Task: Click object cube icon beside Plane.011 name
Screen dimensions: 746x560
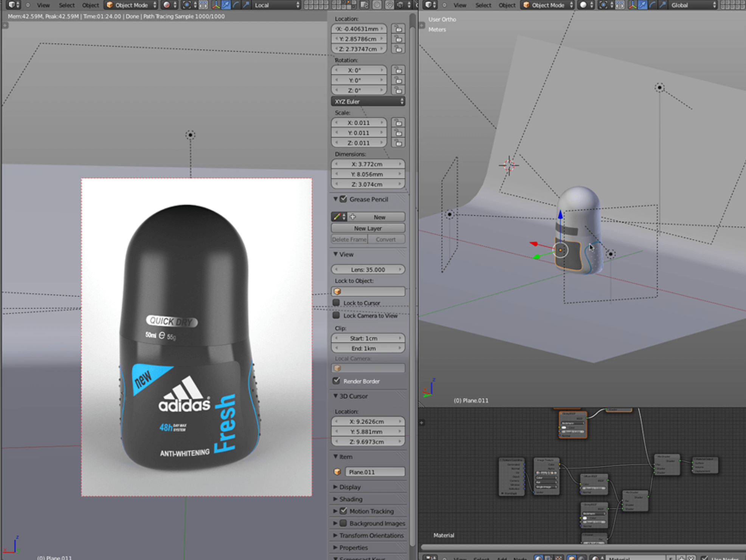Action: pyautogui.click(x=337, y=472)
